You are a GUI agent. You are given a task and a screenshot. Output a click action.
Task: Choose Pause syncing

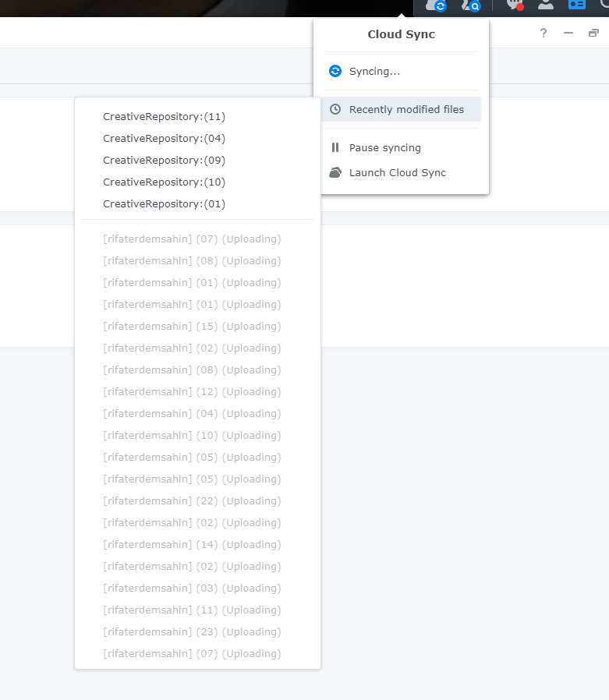(x=401, y=148)
